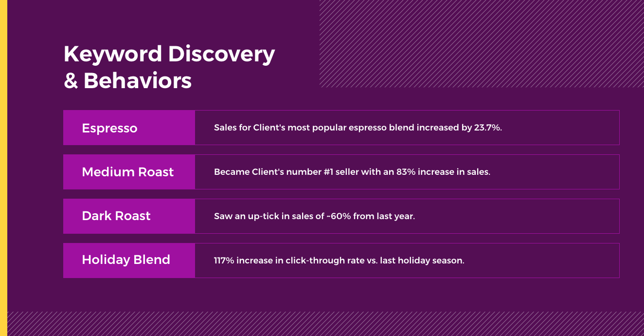Click the up-tick in sales sentence
644x336 pixels.
pyautogui.click(x=314, y=216)
